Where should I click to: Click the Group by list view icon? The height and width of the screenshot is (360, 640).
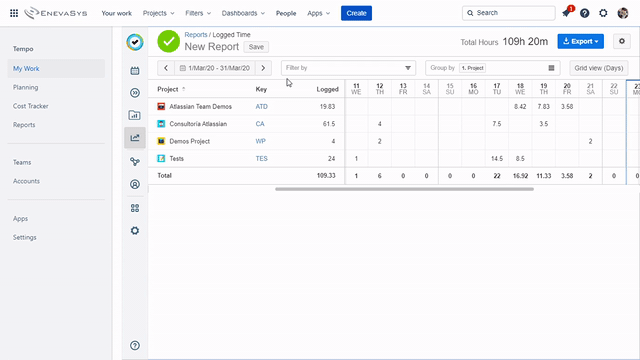click(x=551, y=68)
